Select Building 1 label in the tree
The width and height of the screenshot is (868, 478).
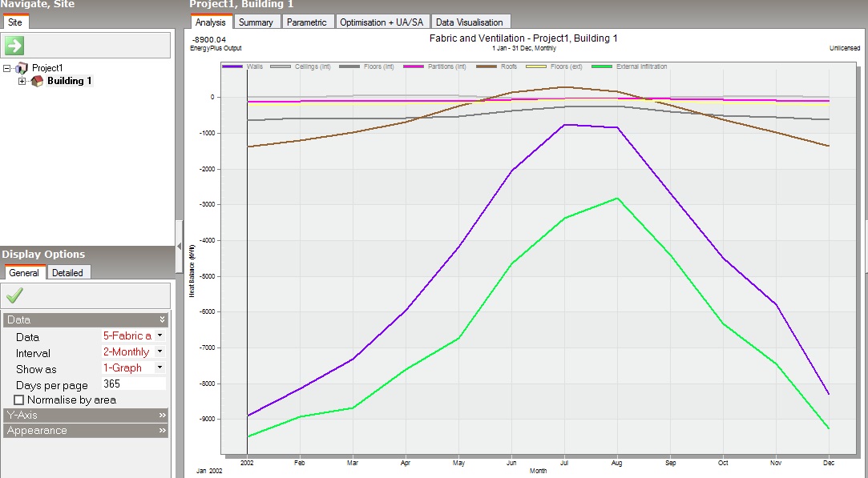(70, 81)
